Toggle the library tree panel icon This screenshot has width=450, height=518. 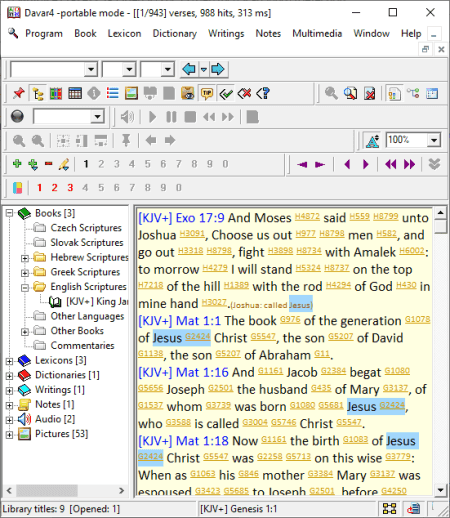point(38,93)
